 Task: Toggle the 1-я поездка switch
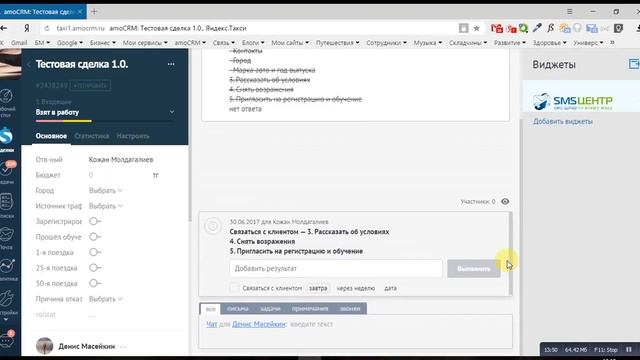coord(95,252)
